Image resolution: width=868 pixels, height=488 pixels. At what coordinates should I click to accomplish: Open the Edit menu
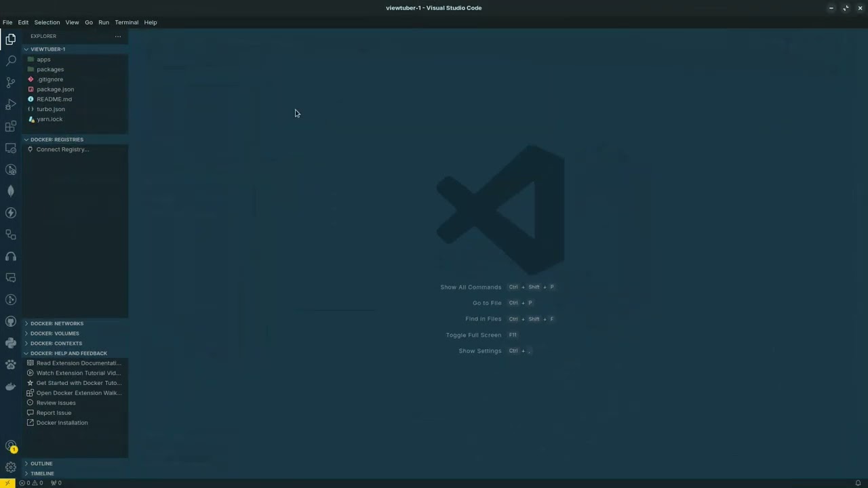23,22
